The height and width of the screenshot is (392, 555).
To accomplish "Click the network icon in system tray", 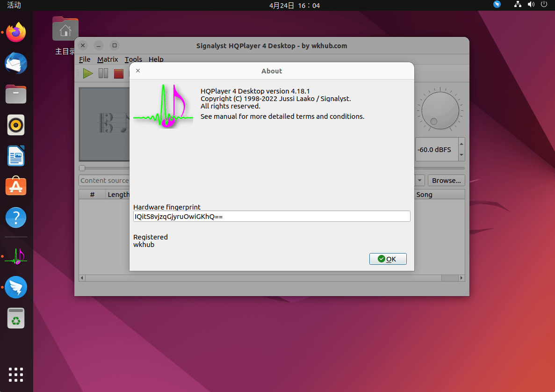I will [518, 5].
